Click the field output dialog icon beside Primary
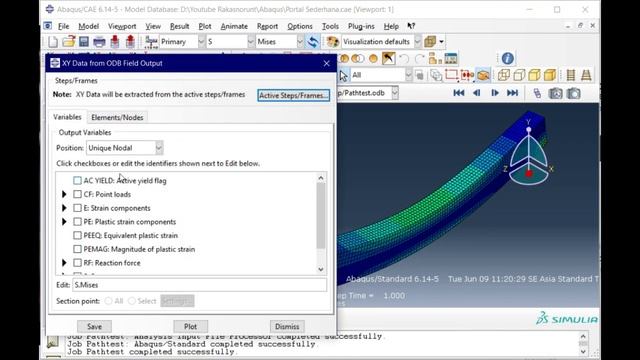The height and width of the screenshot is (360, 640). [x=151, y=42]
